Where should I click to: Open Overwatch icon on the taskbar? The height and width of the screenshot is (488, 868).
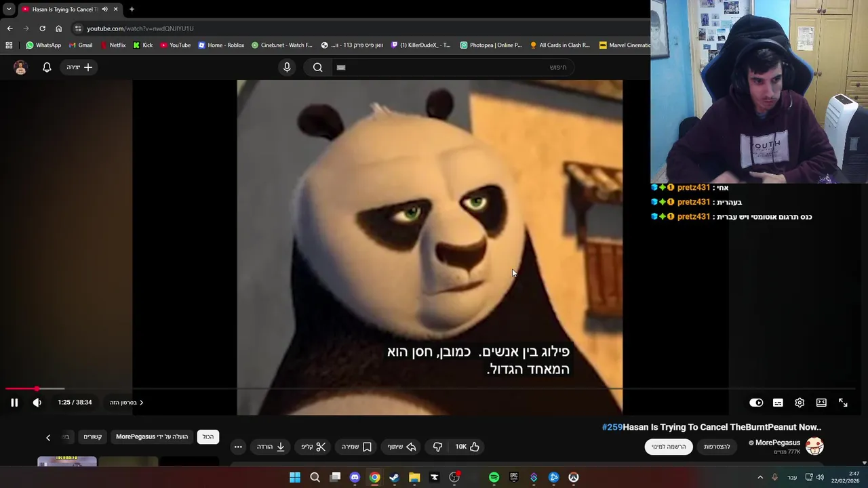(x=574, y=477)
